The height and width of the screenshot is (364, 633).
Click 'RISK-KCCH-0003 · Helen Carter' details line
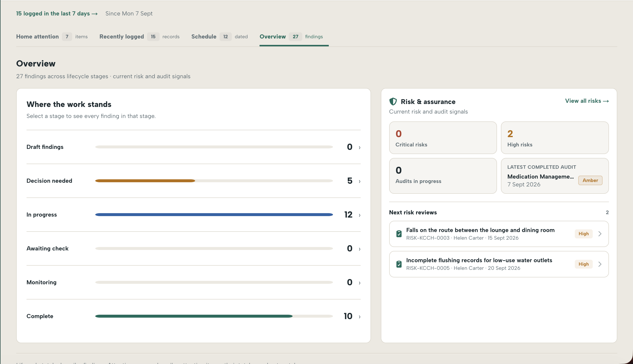coord(462,238)
